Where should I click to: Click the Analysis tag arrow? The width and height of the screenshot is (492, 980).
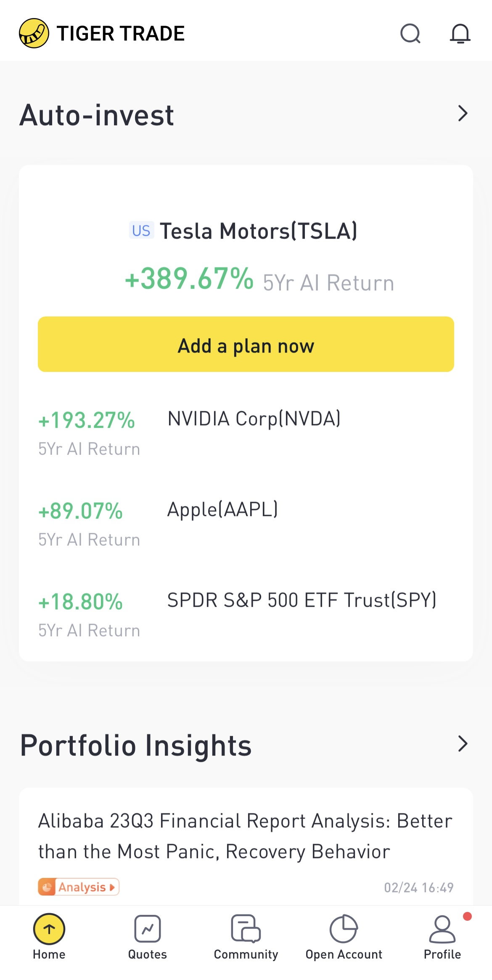(112, 887)
